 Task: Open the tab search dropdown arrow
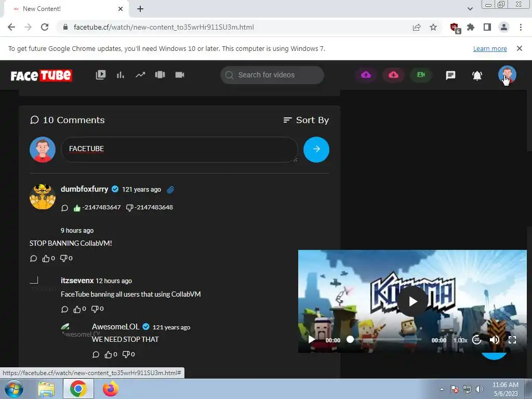pos(470,9)
